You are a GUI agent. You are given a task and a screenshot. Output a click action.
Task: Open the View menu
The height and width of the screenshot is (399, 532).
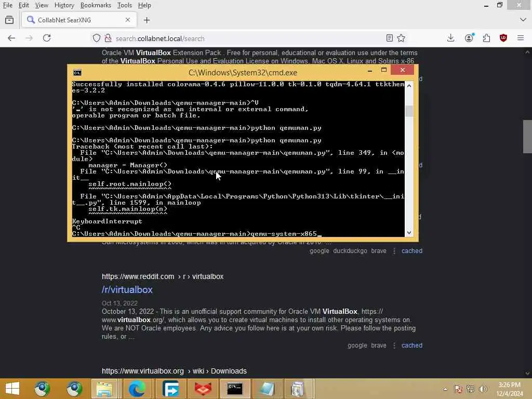42,5
